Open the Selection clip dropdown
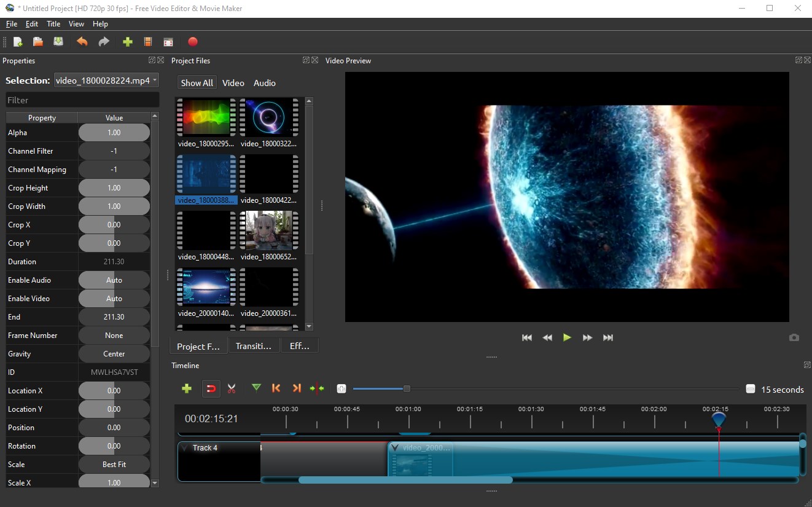Viewport: 812px width, 507px height. (x=106, y=81)
